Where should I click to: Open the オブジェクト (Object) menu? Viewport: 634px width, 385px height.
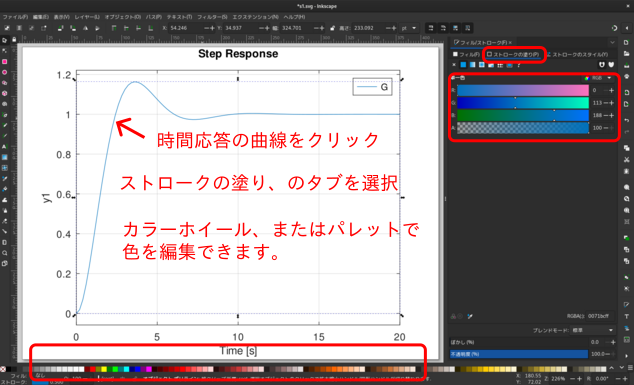tap(123, 17)
